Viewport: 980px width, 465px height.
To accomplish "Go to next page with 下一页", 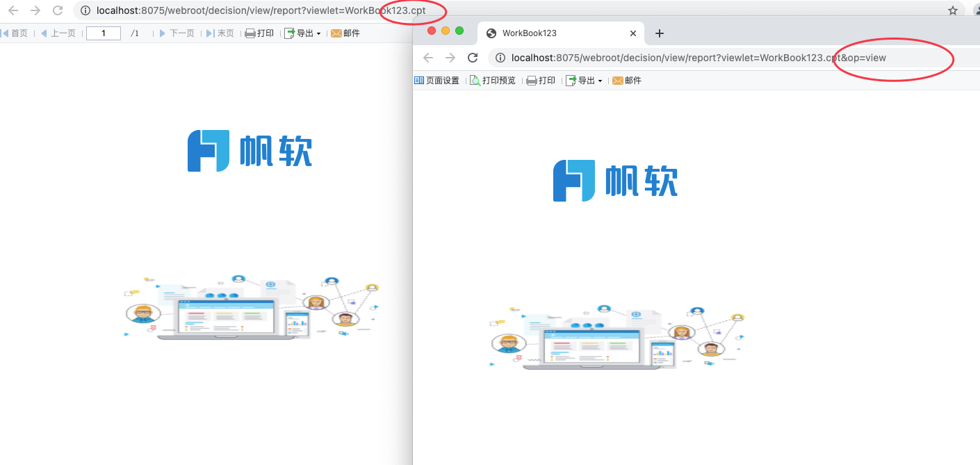I will 177,33.
